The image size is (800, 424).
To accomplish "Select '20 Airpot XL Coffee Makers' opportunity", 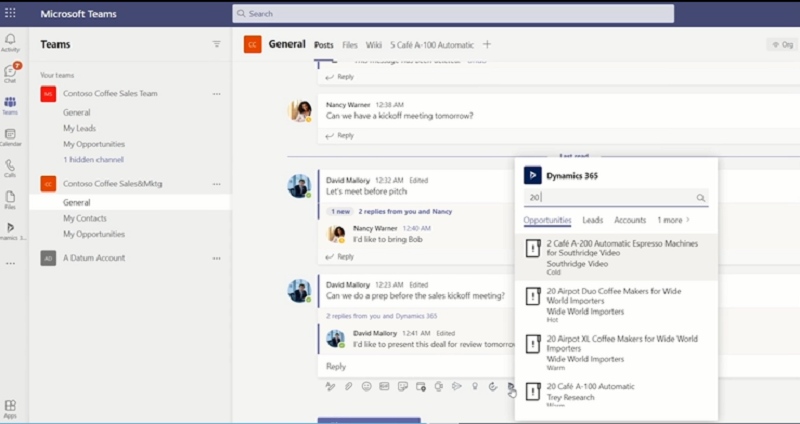I will click(x=616, y=352).
